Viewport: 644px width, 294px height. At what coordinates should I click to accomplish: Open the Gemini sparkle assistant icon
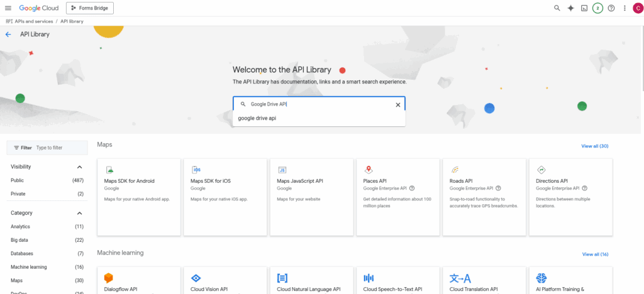pyautogui.click(x=570, y=8)
